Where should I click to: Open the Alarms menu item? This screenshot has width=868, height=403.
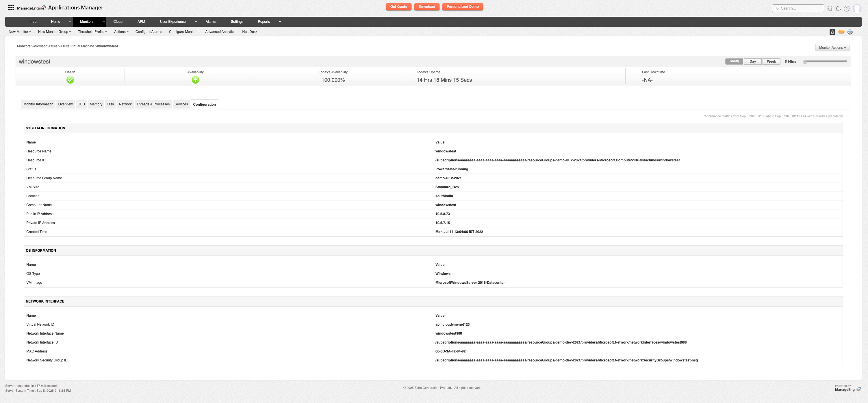tap(211, 22)
